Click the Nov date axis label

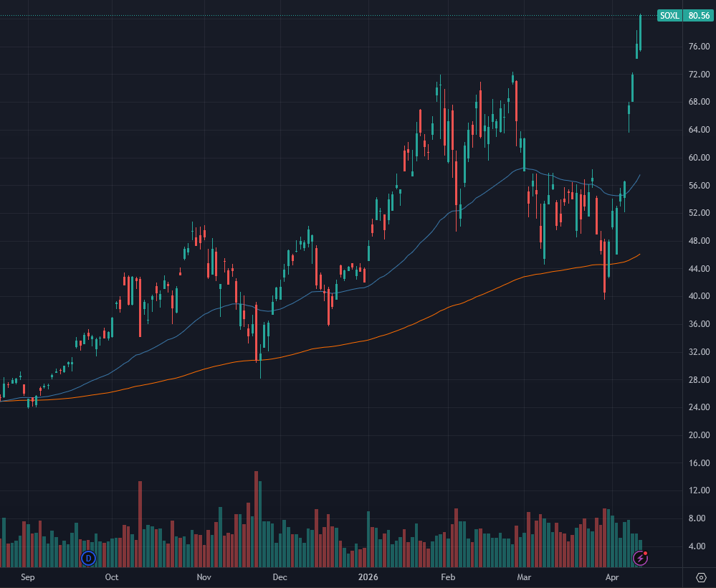point(204,577)
